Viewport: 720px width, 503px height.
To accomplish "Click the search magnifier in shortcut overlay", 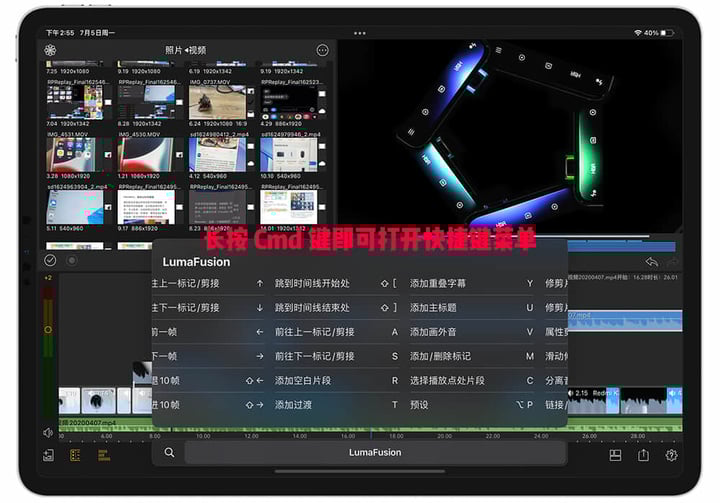I will (169, 452).
